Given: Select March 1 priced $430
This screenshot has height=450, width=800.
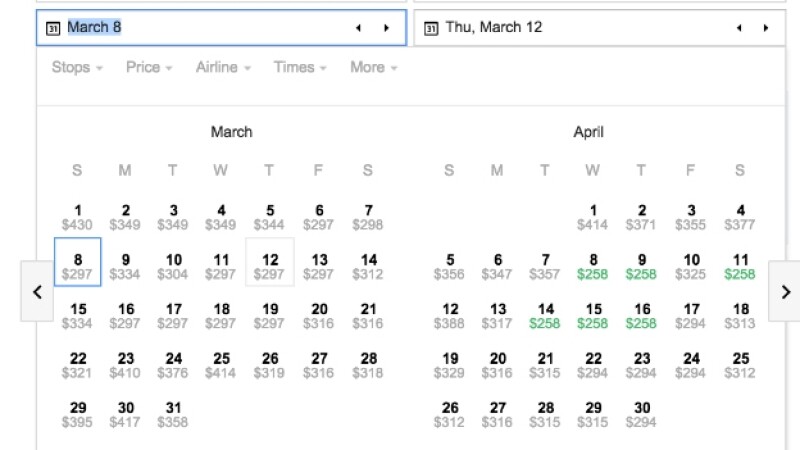Looking at the screenshot, I should (x=78, y=217).
